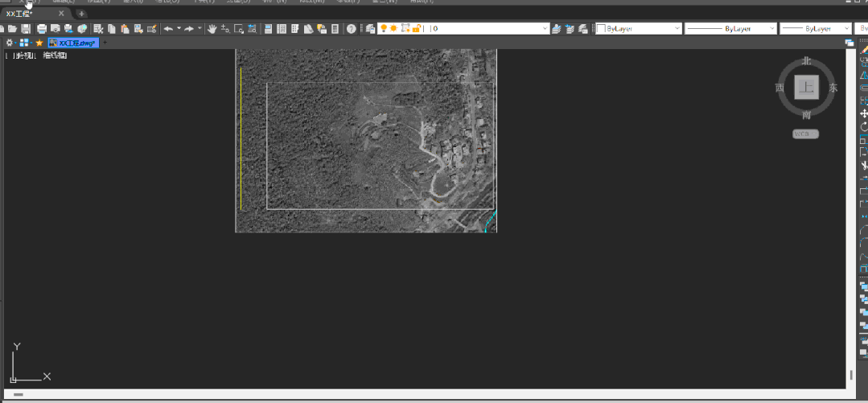Click the plus next to XX工程.dwg tab
This screenshot has width=868, height=403.
pyautogui.click(x=105, y=43)
